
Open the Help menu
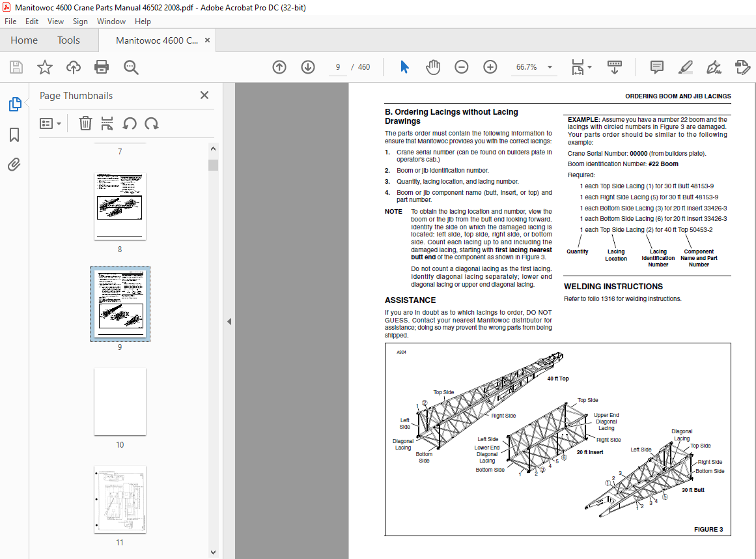point(143,21)
